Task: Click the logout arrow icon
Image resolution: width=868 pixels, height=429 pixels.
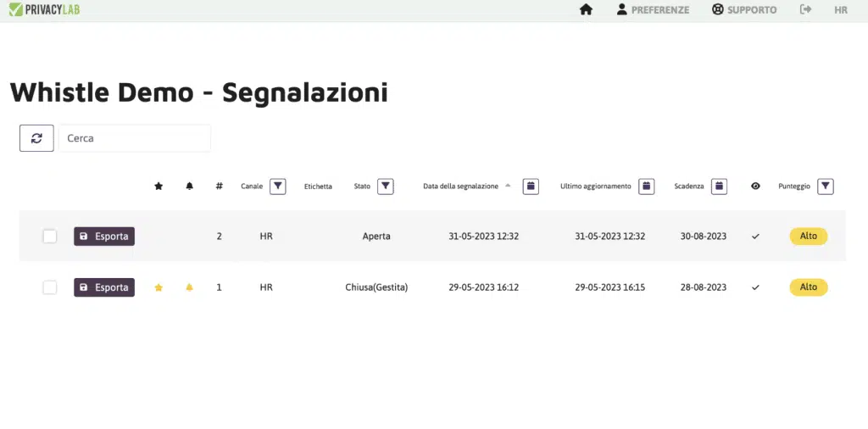Action: [x=805, y=10]
